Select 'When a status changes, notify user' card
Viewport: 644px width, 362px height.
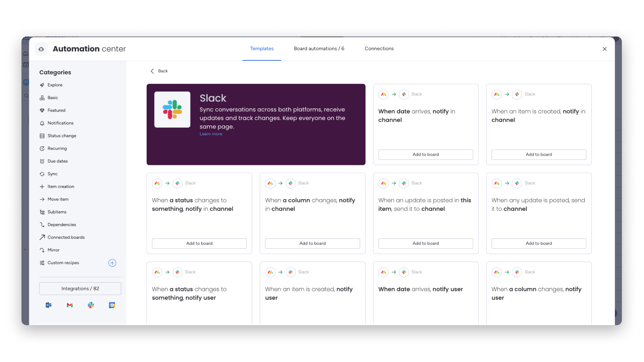[199, 293]
